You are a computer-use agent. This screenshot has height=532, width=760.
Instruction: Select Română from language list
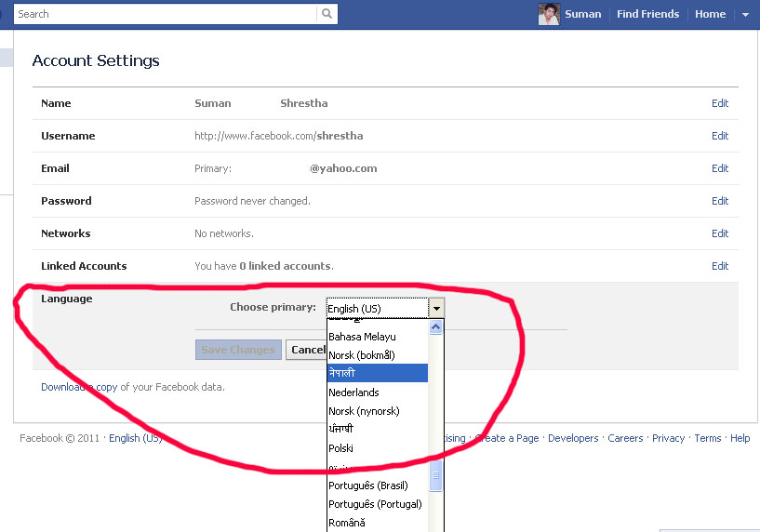[x=377, y=523]
